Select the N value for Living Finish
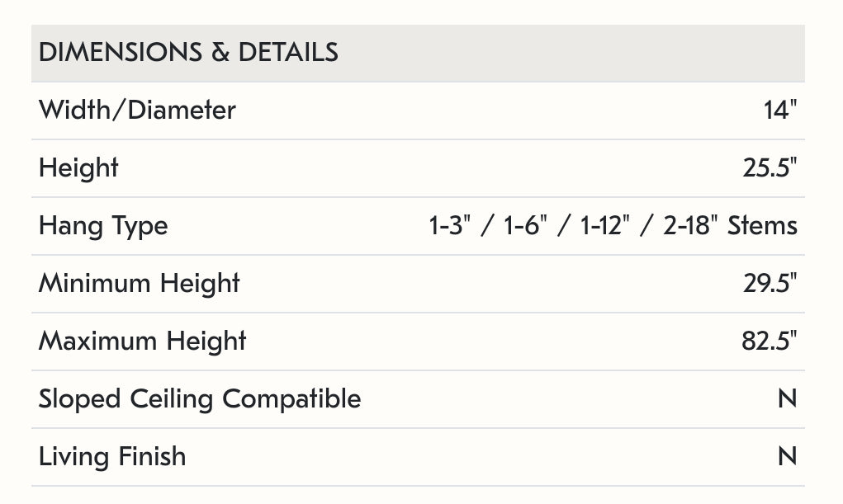The image size is (843, 504). [787, 457]
